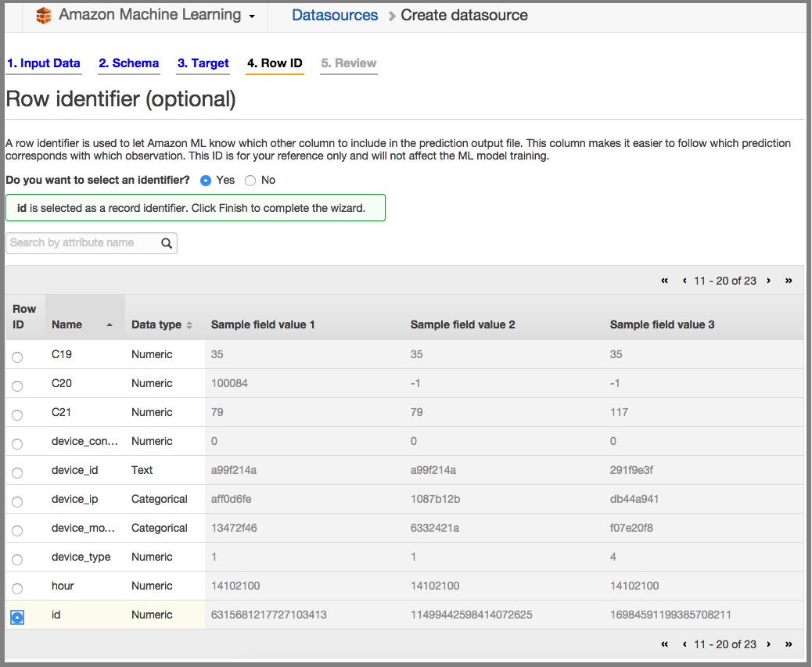Click the id selected confirmation message
The width and height of the screenshot is (812, 667).
[x=196, y=208]
